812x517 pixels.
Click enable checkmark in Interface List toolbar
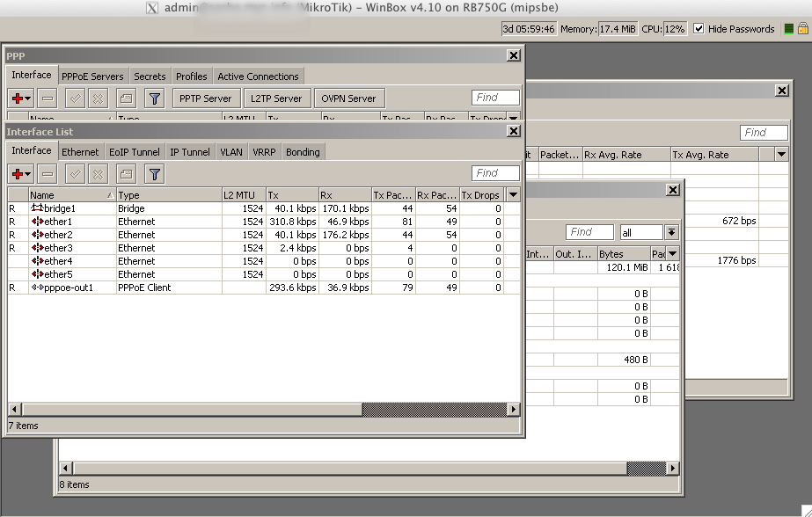click(75, 174)
